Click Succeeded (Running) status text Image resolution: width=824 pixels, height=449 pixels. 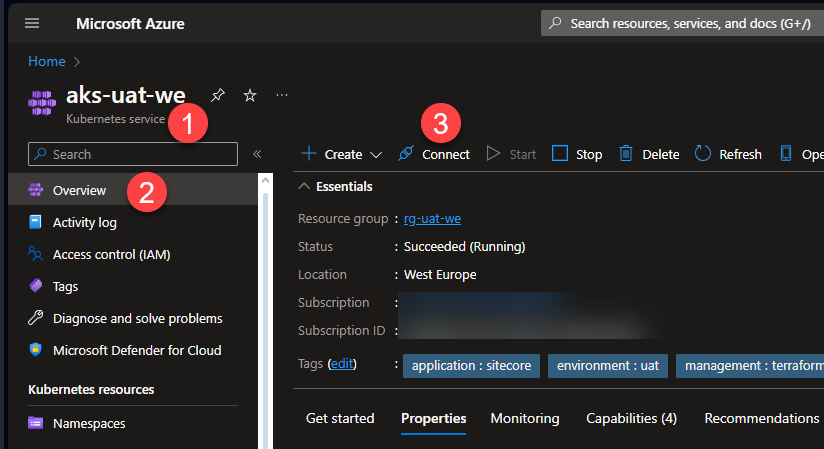tap(465, 247)
